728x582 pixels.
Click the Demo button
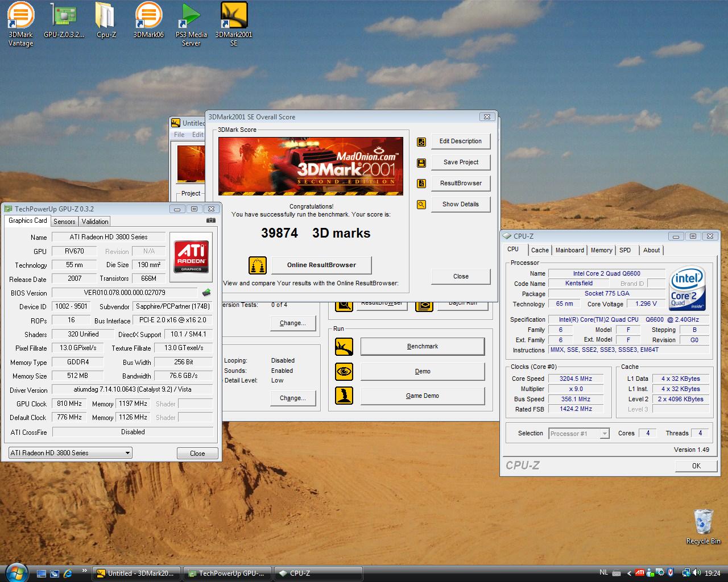pyautogui.click(x=423, y=371)
